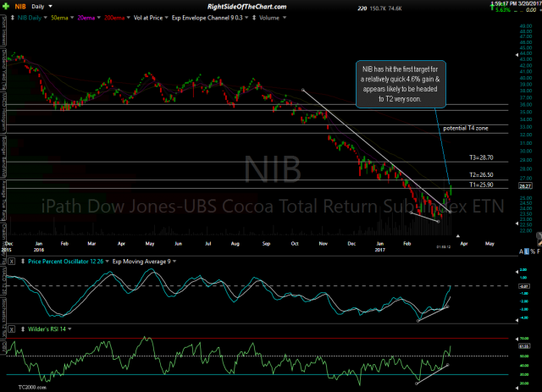542x392 pixels.
Task: Select the L logarithmic scale button
Action: (x=527, y=251)
